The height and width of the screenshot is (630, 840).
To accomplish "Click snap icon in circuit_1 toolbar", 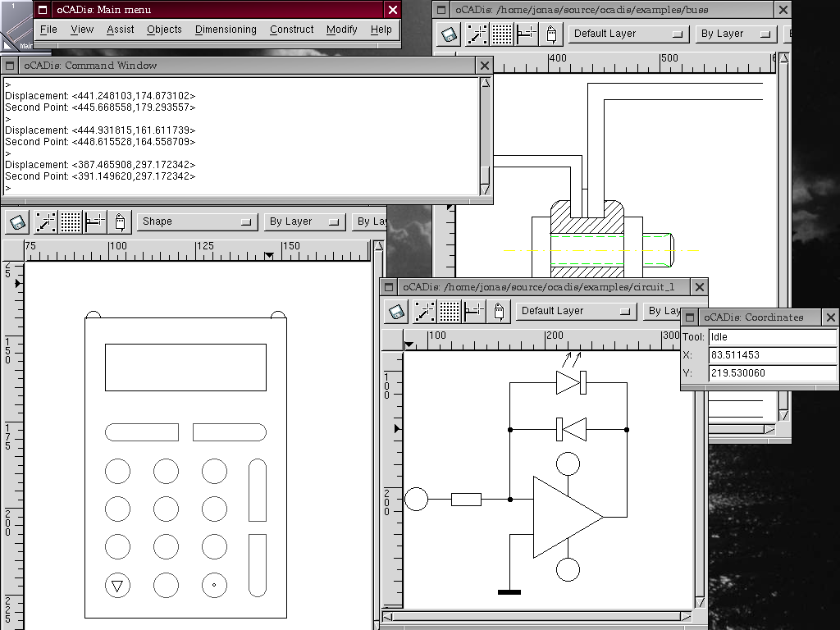I will pos(424,311).
